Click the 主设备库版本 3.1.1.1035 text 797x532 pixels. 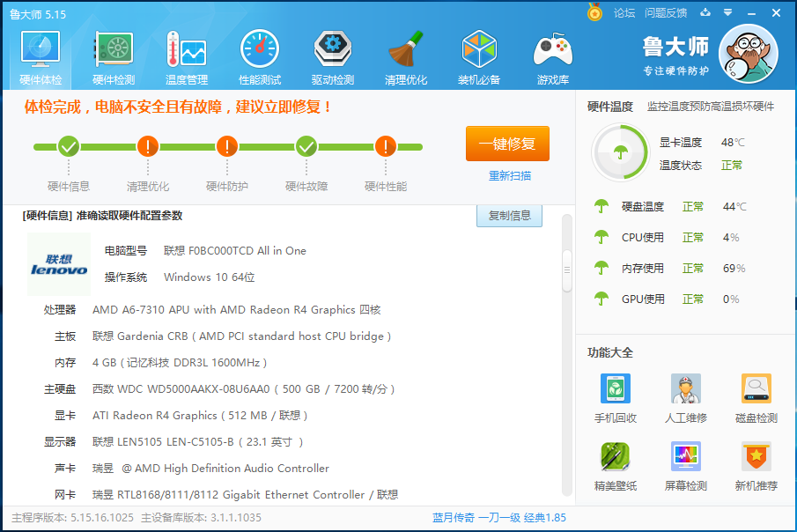(x=202, y=518)
